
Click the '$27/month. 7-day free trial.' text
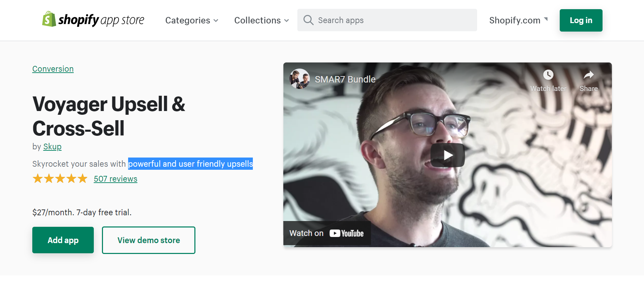pyautogui.click(x=82, y=213)
